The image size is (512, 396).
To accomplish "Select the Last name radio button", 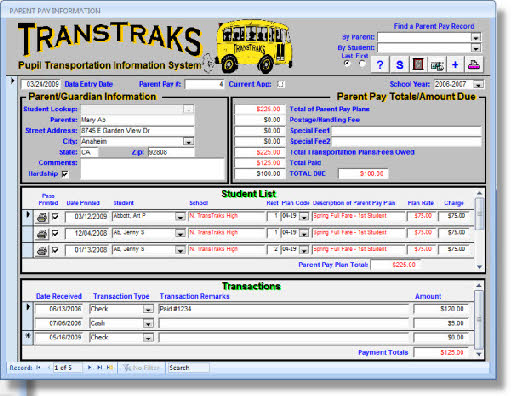I will (347, 63).
